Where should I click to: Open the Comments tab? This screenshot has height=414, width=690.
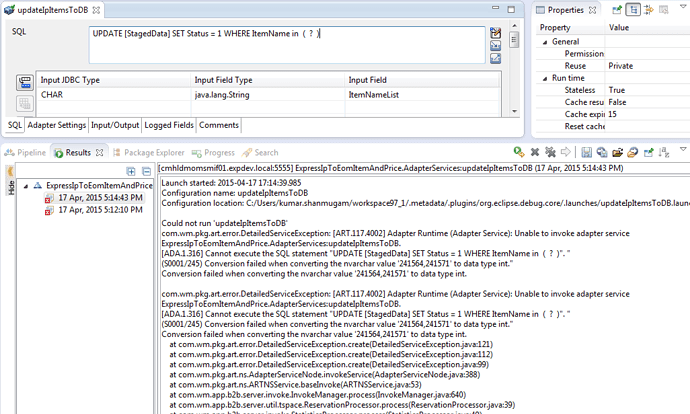coord(219,125)
